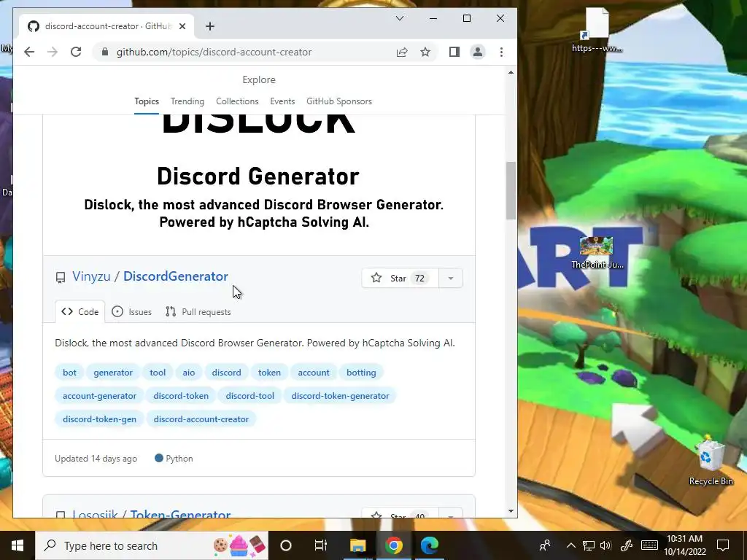
Task: Select the account-generator topic tag
Action: tap(99, 396)
